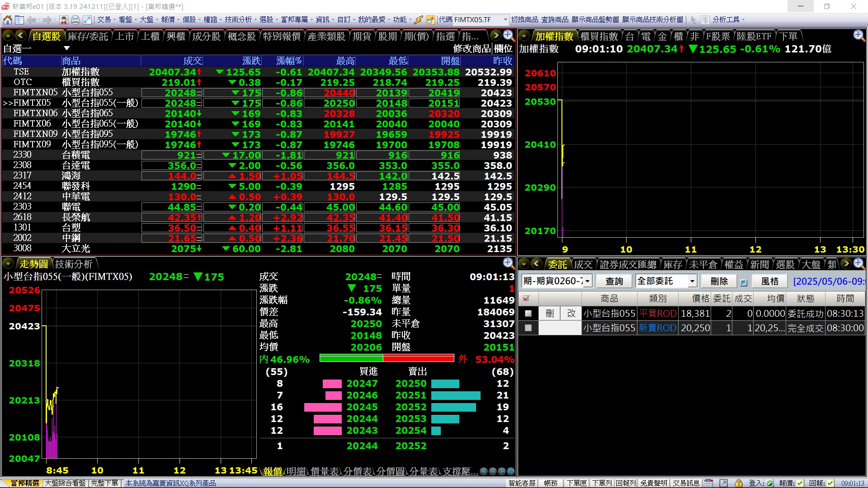Click the popup arrow icon in status bar
Viewport: 868px width, 488px height.
(724, 483)
